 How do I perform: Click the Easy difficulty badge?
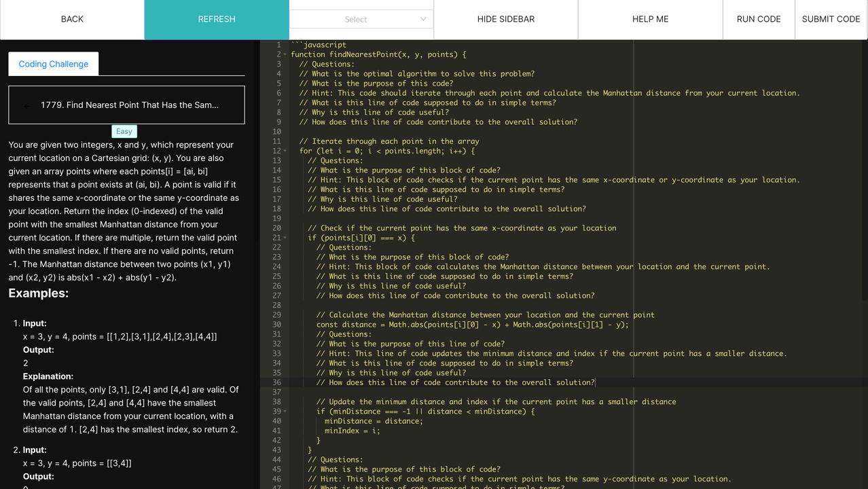pos(124,131)
